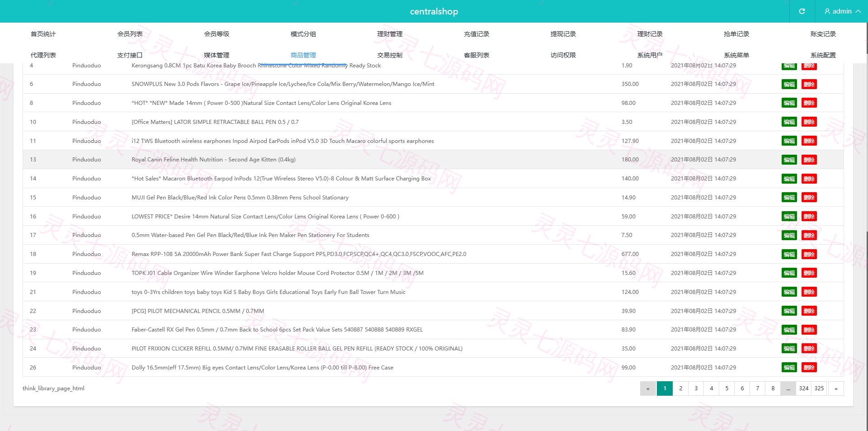Viewport: 868px width, 431px height.
Task: Click Pinduoduo cell in row 24
Action: (87, 349)
